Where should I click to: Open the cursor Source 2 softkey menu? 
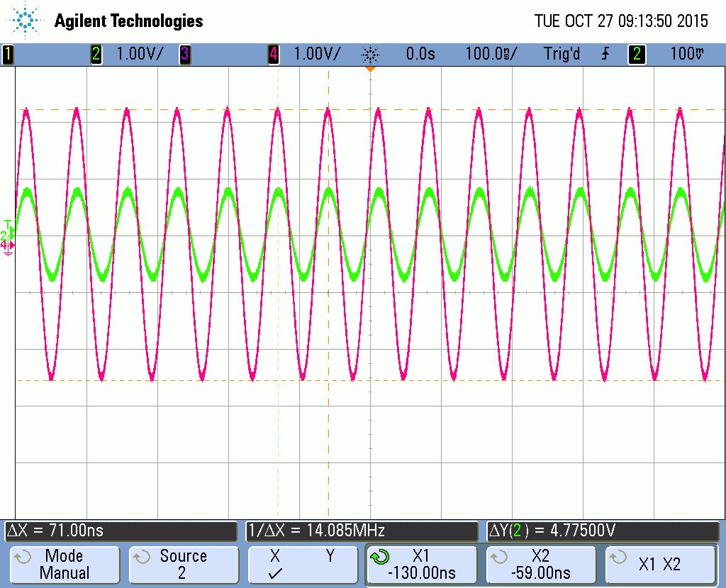tap(183, 565)
